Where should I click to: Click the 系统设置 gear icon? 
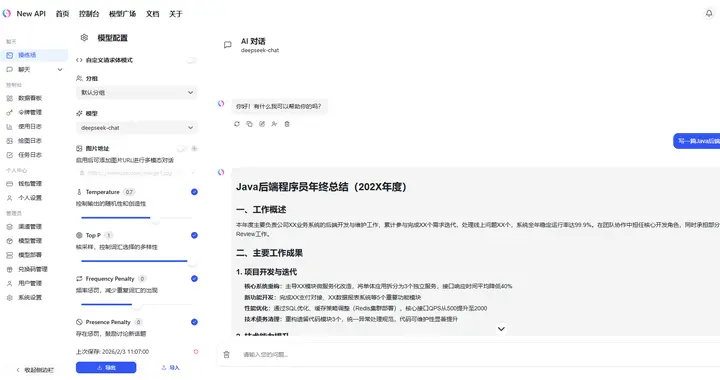pos(10,298)
